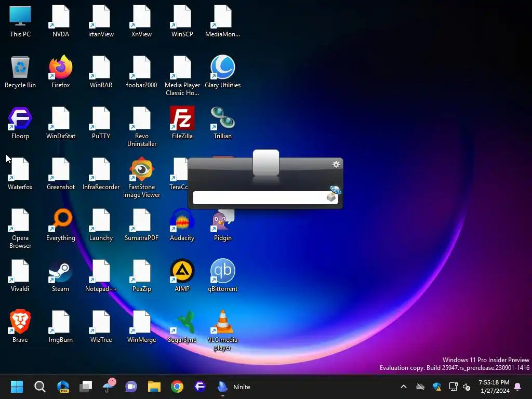Select VLC media player icon
The image size is (532, 399).
click(x=222, y=330)
